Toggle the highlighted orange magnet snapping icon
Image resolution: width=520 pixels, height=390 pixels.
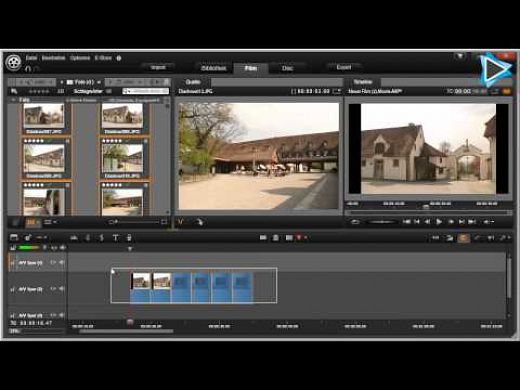[463, 238]
